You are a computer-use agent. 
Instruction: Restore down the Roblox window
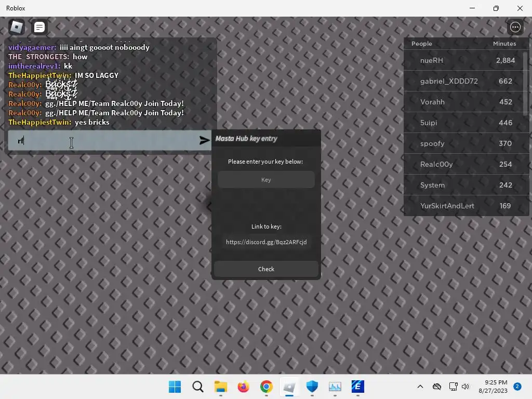496,8
